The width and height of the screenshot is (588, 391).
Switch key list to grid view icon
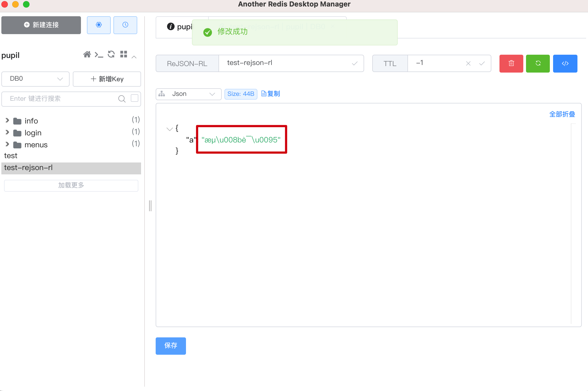(123, 54)
